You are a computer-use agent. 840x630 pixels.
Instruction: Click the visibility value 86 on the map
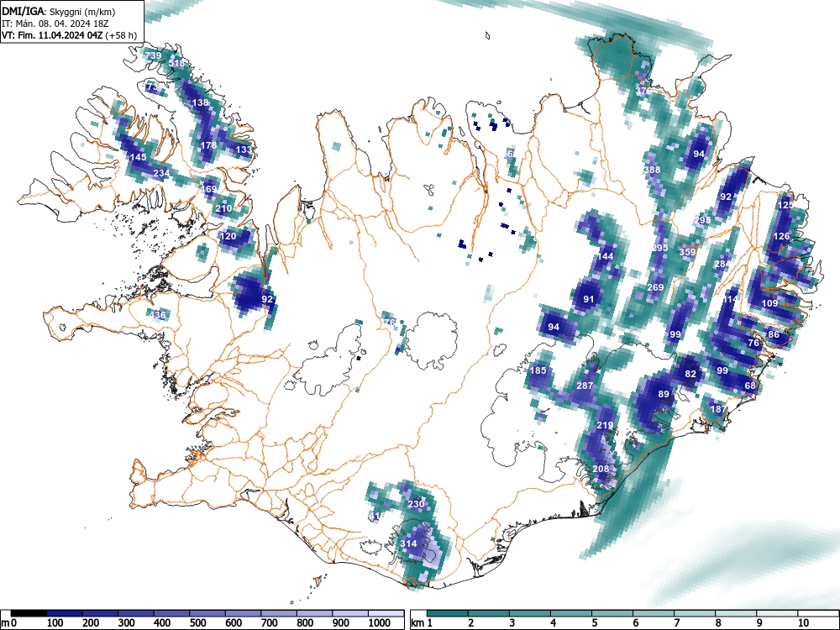pyautogui.click(x=774, y=334)
